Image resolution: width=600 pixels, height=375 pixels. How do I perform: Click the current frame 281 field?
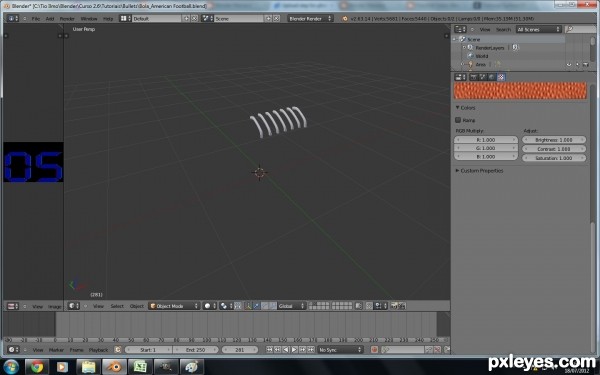pyautogui.click(x=240, y=350)
